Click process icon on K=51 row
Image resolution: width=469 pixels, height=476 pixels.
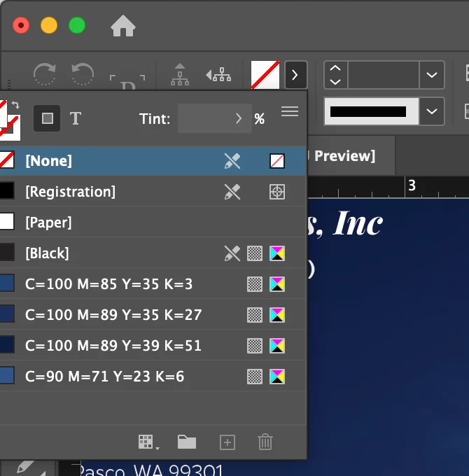pyautogui.click(x=255, y=346)
